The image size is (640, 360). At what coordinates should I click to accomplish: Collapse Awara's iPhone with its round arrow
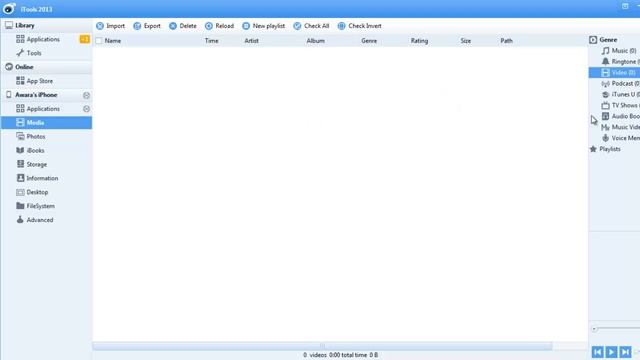pos(86,95)
